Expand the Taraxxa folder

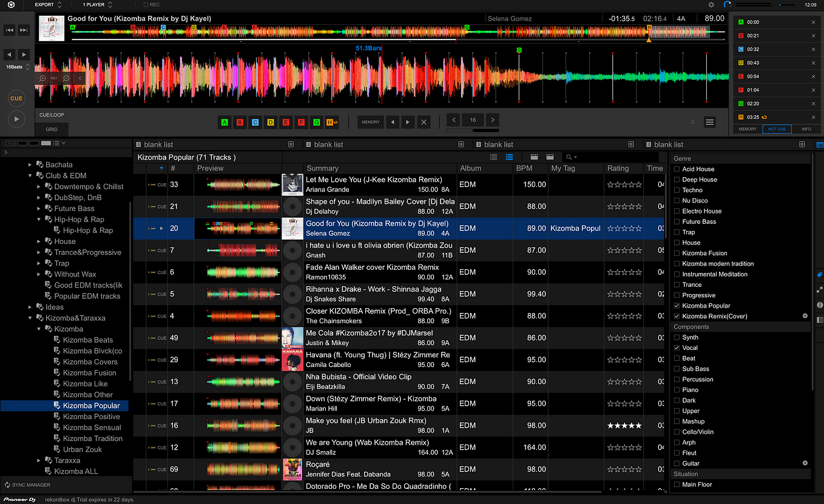pos(39,460)
